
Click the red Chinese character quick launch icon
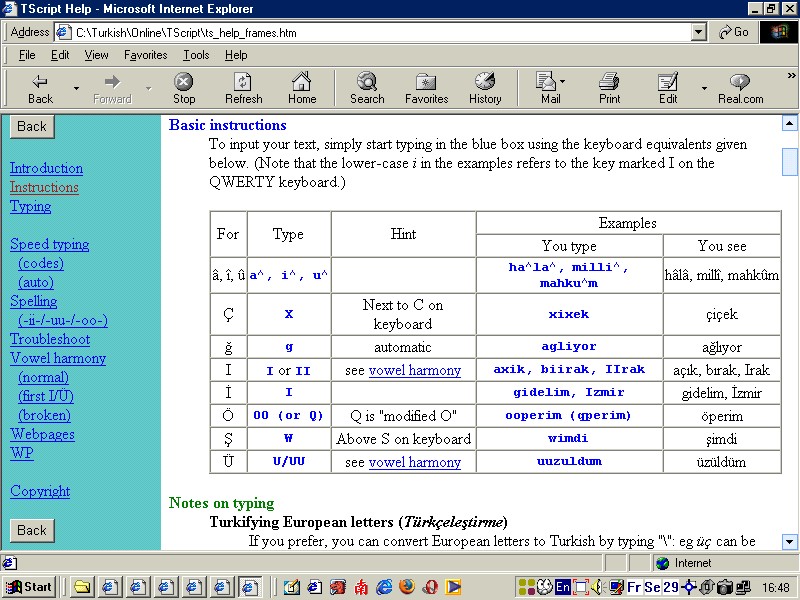361,587
